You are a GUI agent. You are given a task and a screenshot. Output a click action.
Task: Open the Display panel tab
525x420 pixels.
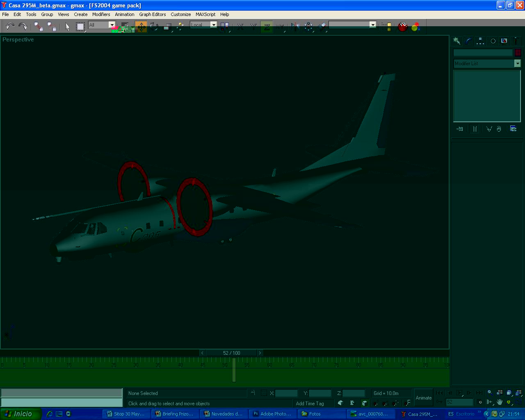[x=504, y=41]
